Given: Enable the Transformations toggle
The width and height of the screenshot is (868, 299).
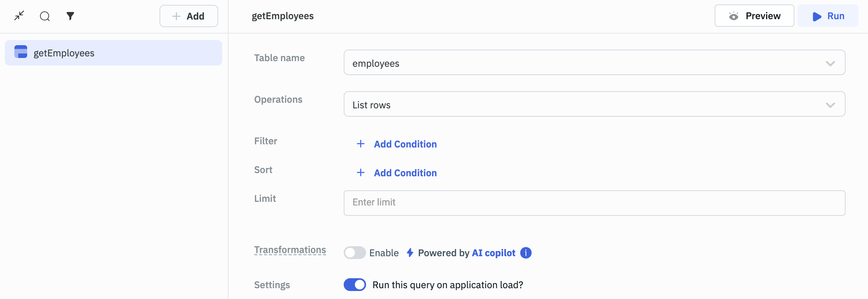Looking at the screenshot, I should pos(354,253).
